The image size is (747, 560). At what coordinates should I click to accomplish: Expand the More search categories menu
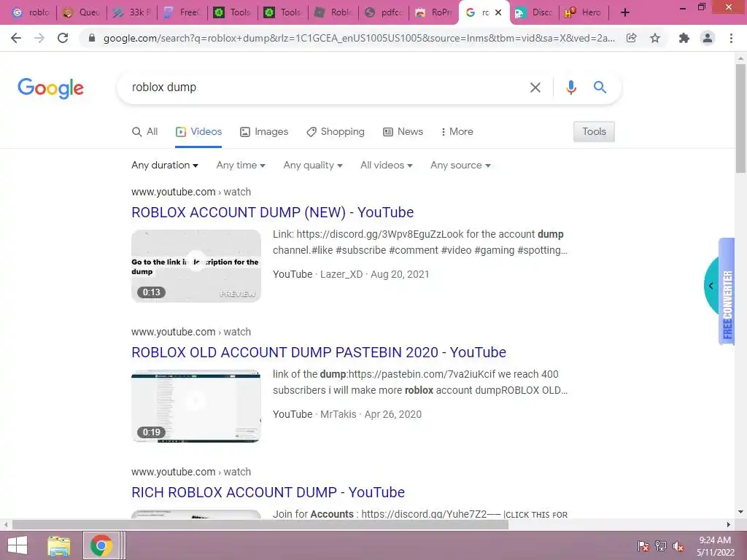tap(457, 132)
